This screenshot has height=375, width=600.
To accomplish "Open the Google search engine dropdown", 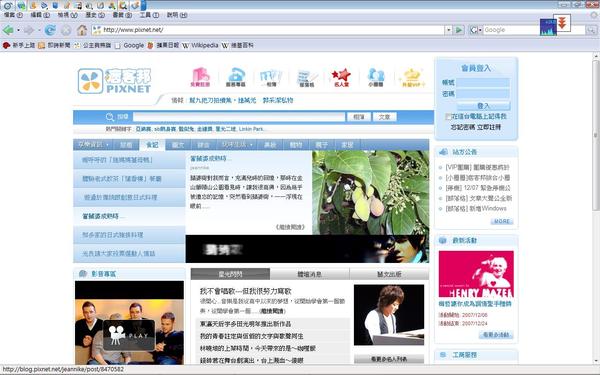I will click(x=475, y=30).
